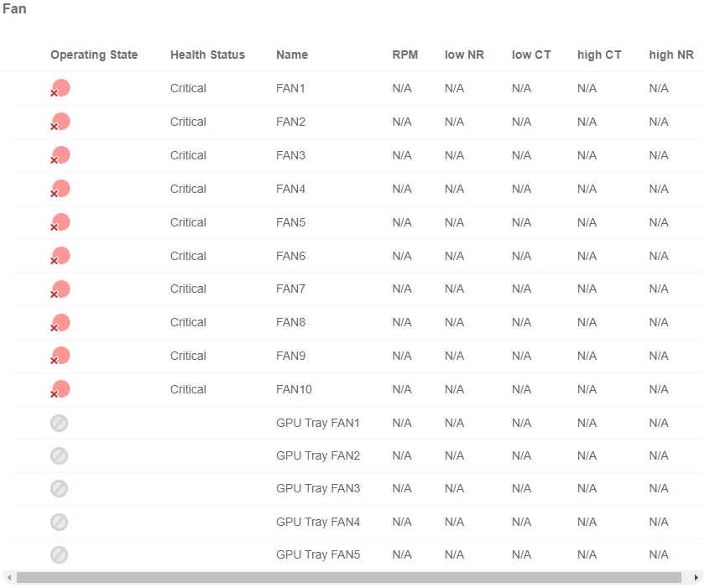Click the disabled state icon for GPU Tray FAN3
715x588 pixels.
pyautogui.click(x=59, y=488)
